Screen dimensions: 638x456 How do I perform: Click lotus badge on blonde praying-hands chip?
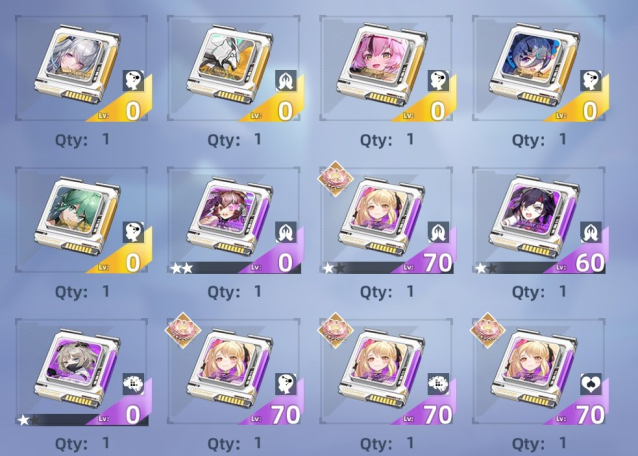(336, 178)
